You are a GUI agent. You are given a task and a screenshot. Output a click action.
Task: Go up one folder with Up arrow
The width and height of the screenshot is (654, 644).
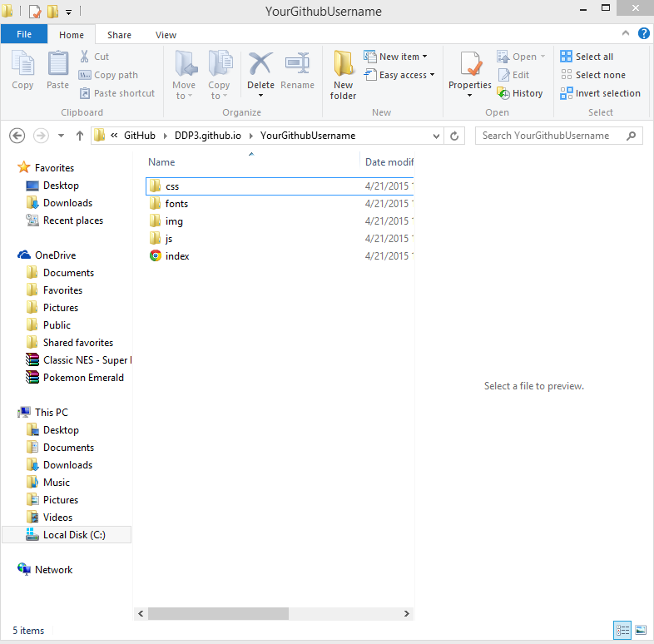pos(80,136)
